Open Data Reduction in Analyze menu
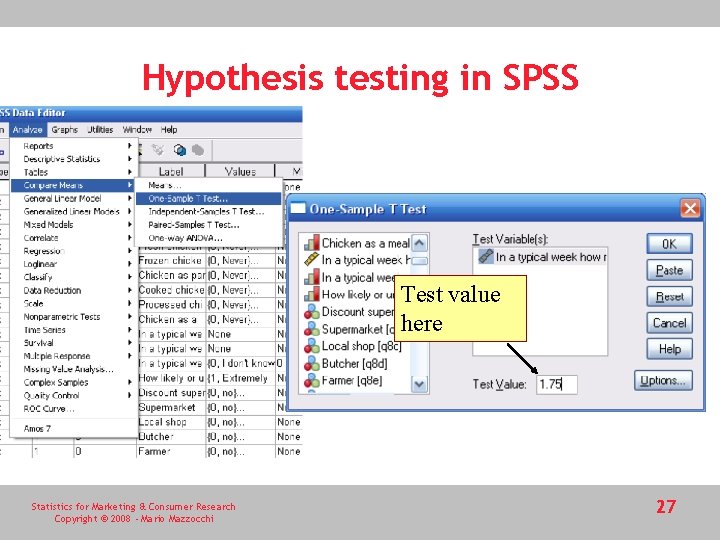 pyautogui.click(x=73, y=291)
